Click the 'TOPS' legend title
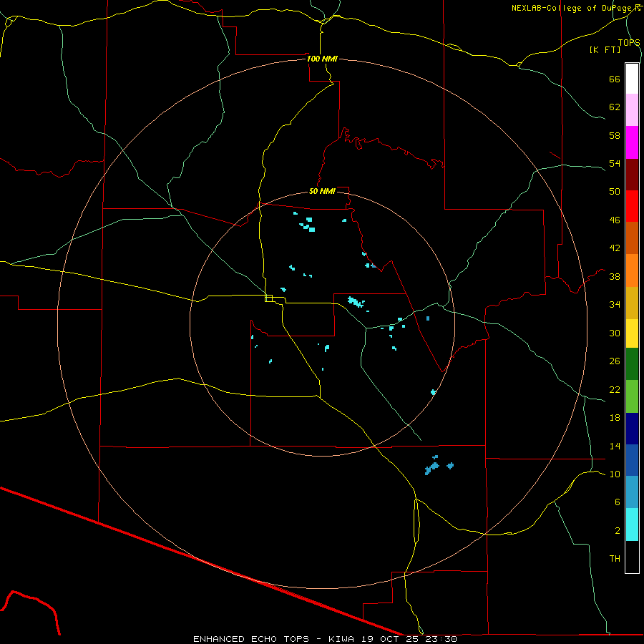Screen dimensions: 644x644 tap(629, 42)
